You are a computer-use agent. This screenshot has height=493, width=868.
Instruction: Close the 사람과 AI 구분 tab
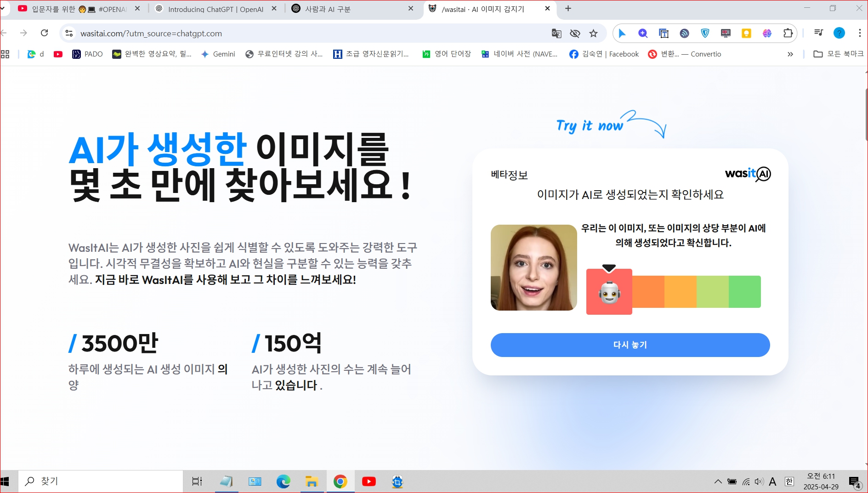(411, 9)
